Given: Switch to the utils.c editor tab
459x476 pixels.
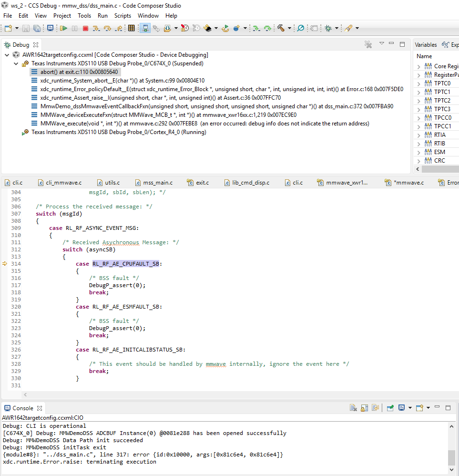Looking at the screenshot, I should point(108,183).
